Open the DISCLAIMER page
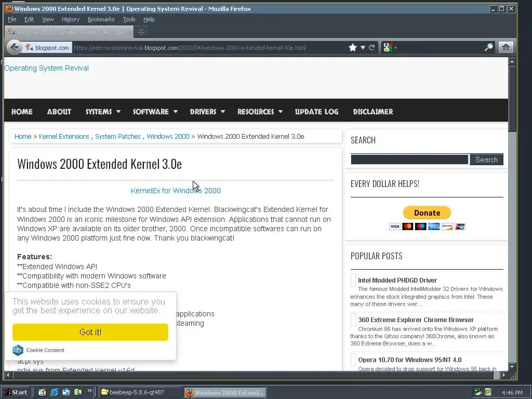 tap(373, 112)
